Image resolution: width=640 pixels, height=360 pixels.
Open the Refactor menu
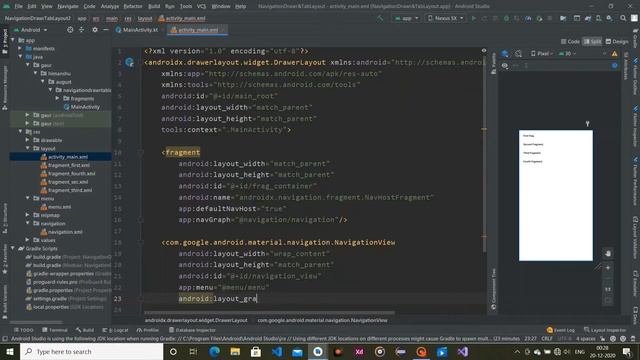(x=133, y=6)
